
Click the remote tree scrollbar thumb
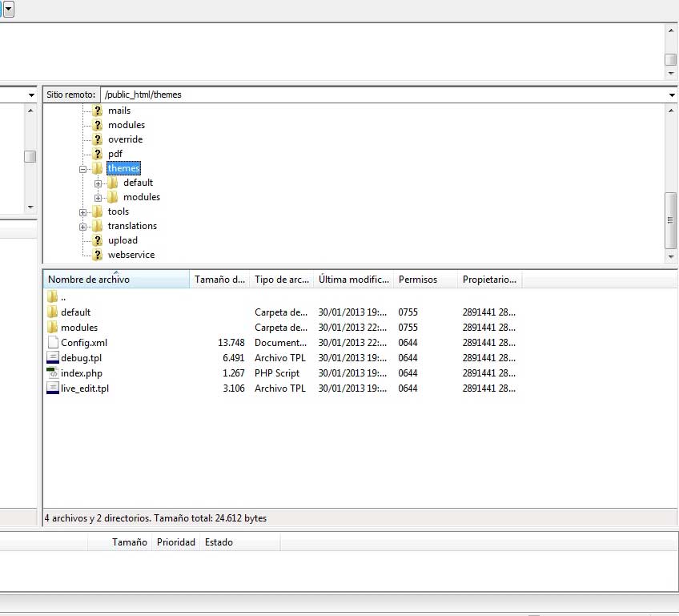tap(670, 220)
